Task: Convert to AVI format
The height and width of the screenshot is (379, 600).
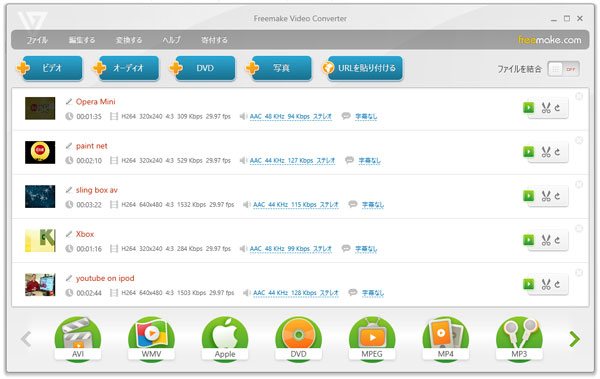Action: 78,339
